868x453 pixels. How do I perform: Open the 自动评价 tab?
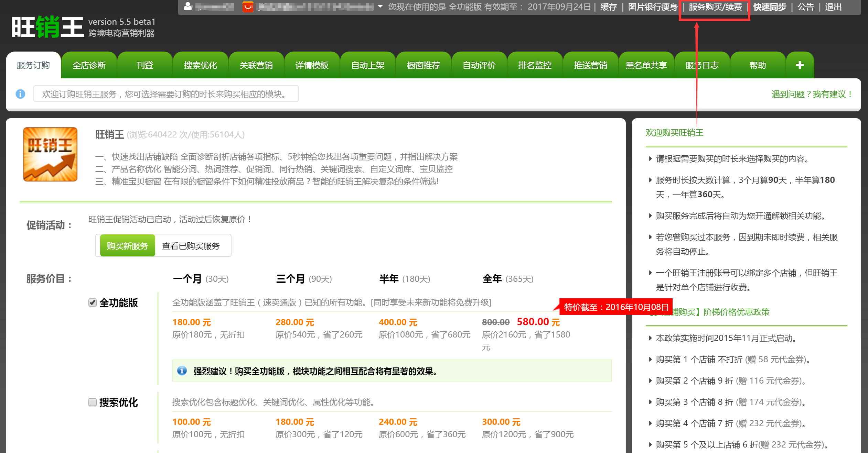click(479, 65)
